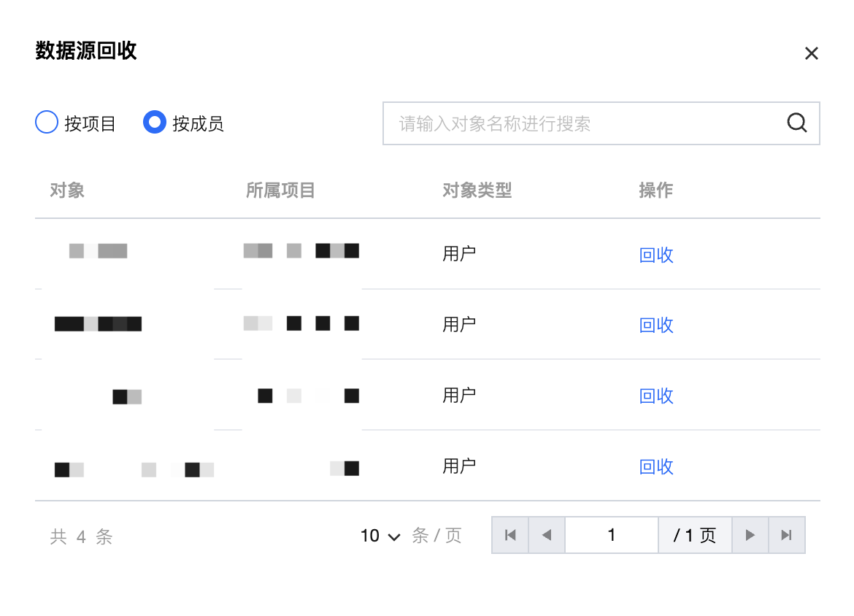Click the page number input box
This screenshot has height=616, width=854.
[x=611, y=535]
